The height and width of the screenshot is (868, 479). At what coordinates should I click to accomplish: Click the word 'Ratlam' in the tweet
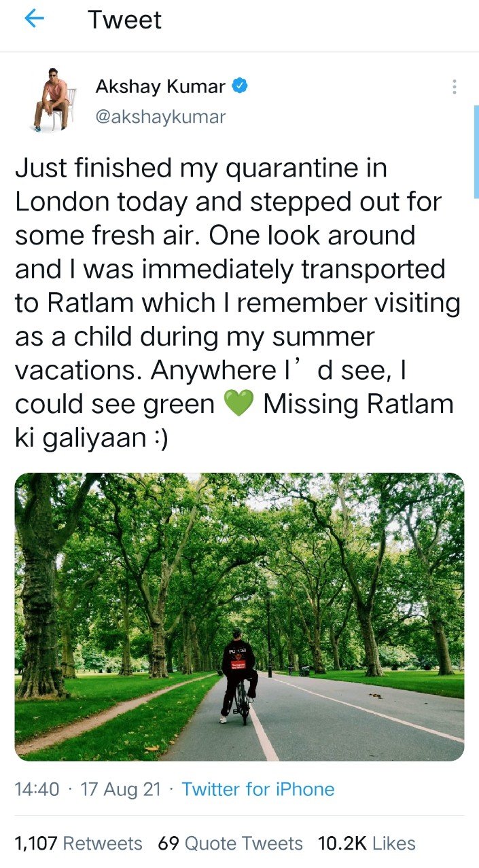tap(86, 302)
